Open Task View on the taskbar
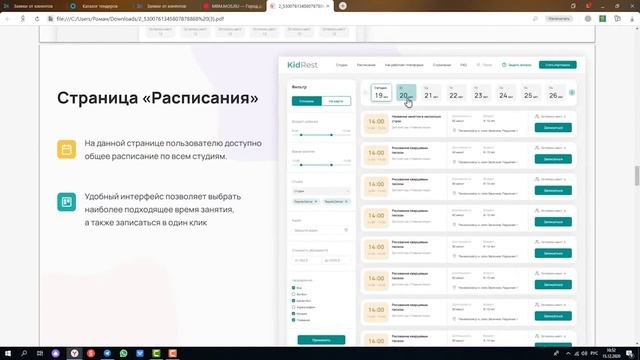The height and width of the screenshot is (360, 640). (x=40, y=353)
